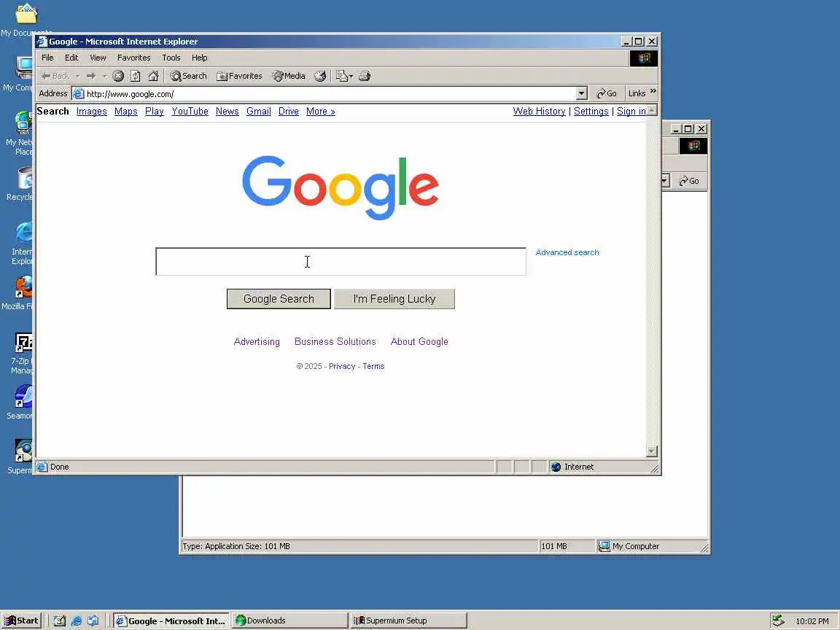Click the Go button in Downloads window

click(x=689, y=181)
